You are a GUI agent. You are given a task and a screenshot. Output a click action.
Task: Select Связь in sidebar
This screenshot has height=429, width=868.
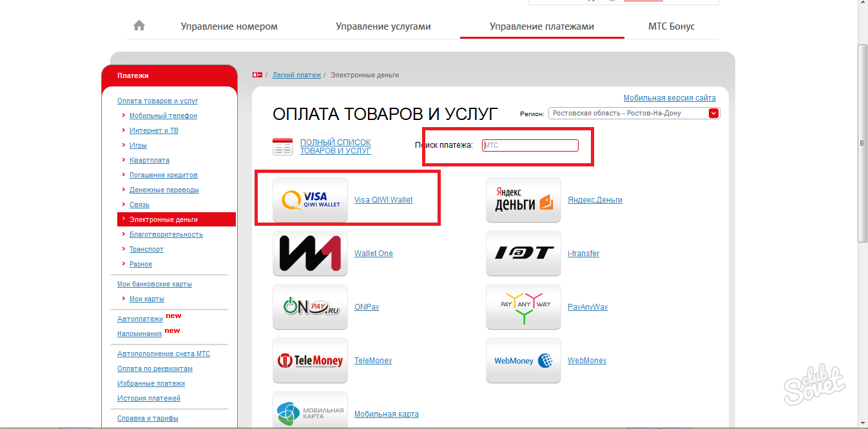tap(139, 205)
